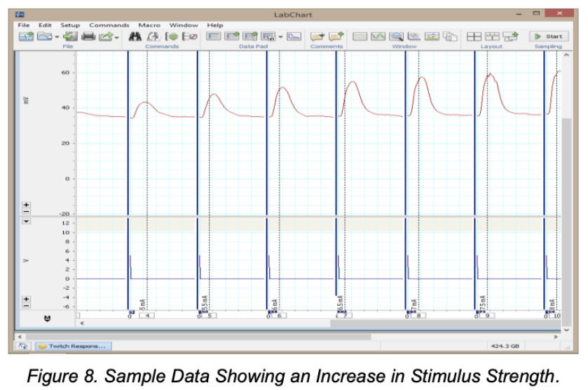This screenshot has height=390, width=588.
Task: Click the green waveform Window group icon
Action: (378, 36)
